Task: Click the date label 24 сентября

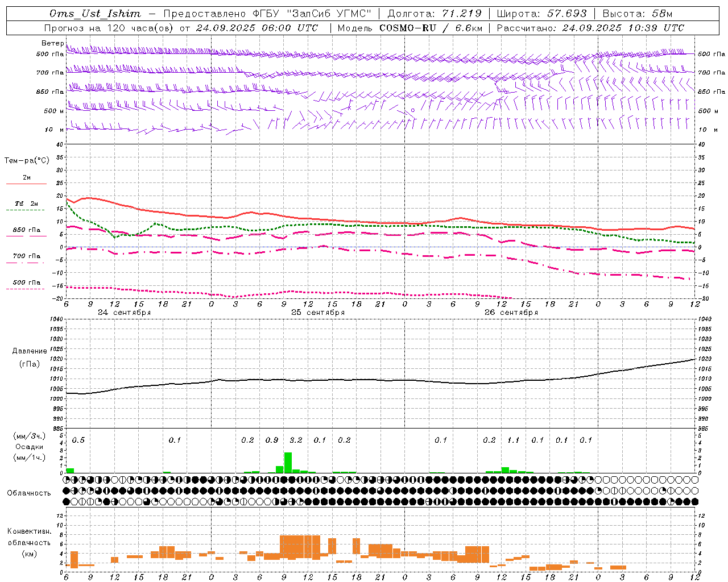Action: click(x=124, y=313)
